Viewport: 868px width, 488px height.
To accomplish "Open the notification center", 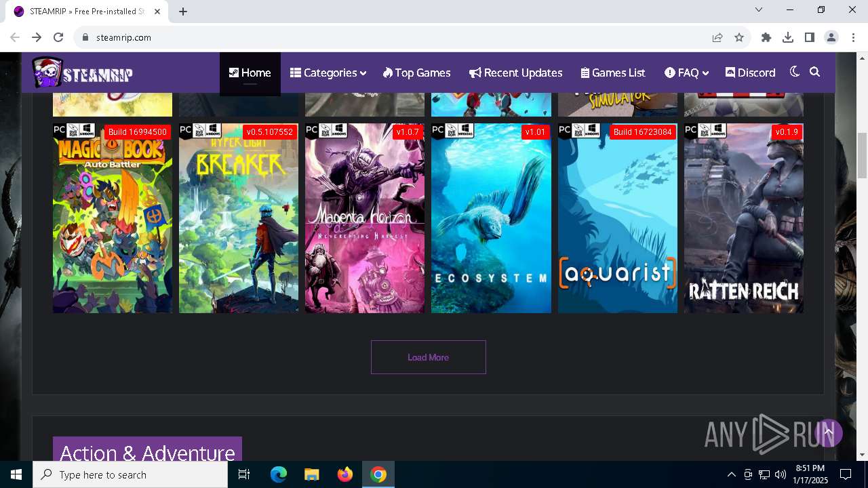I will pyautogui.click(x=846, y=474).
